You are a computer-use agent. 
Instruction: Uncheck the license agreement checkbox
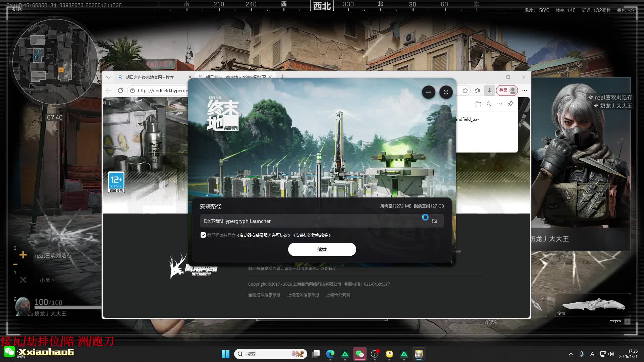(203, 235)
